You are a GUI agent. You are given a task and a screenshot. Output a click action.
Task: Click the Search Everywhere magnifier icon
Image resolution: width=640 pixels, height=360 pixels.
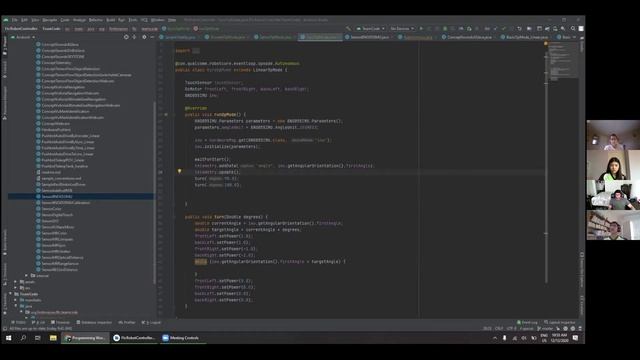(x=573, y=29)
